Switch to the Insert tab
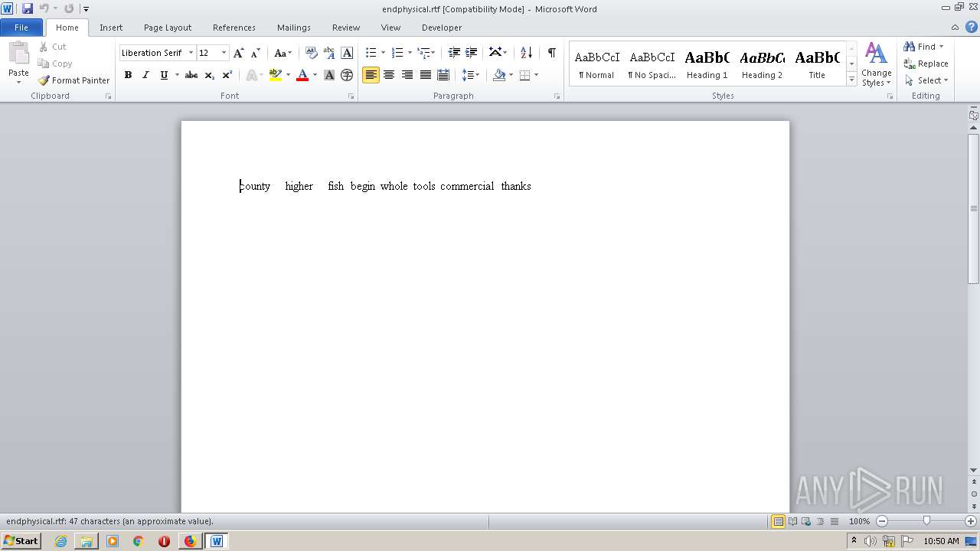 pyautogui.click(x=111, y=28)
